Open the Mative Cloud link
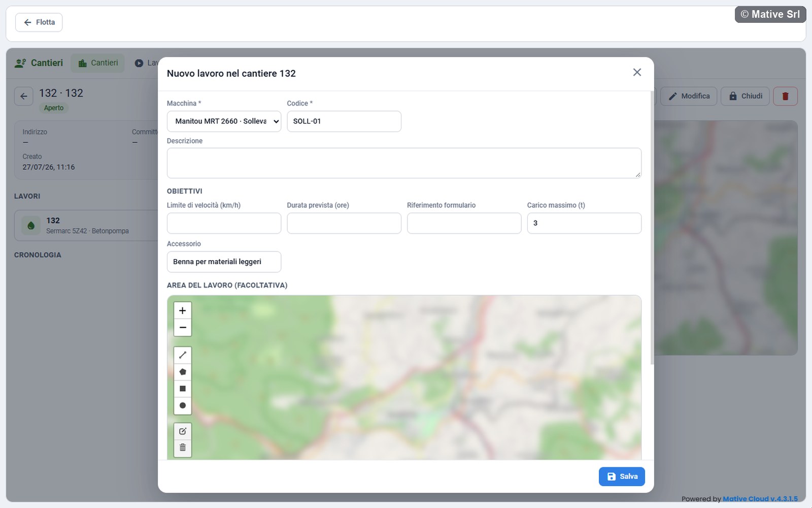This screenshot has height=508, width=812. coord(760,499)
